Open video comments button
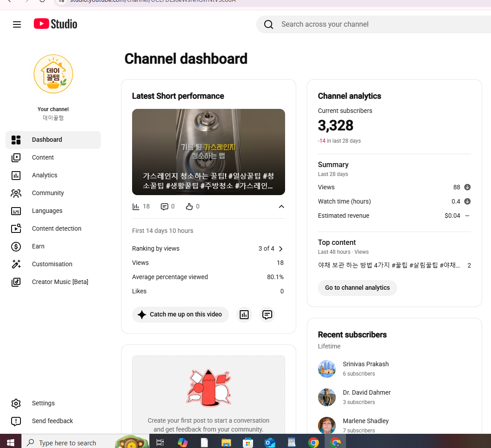Viewport: 491px width, 448px height. coord(267,315)
